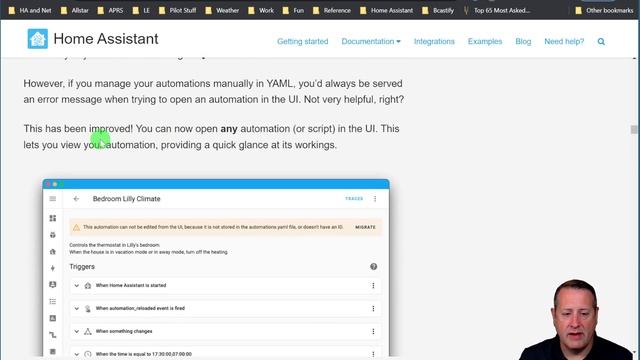Click the Home Assistant logo icon
This screenshot has height=360, width=640.
pos(38,39)
